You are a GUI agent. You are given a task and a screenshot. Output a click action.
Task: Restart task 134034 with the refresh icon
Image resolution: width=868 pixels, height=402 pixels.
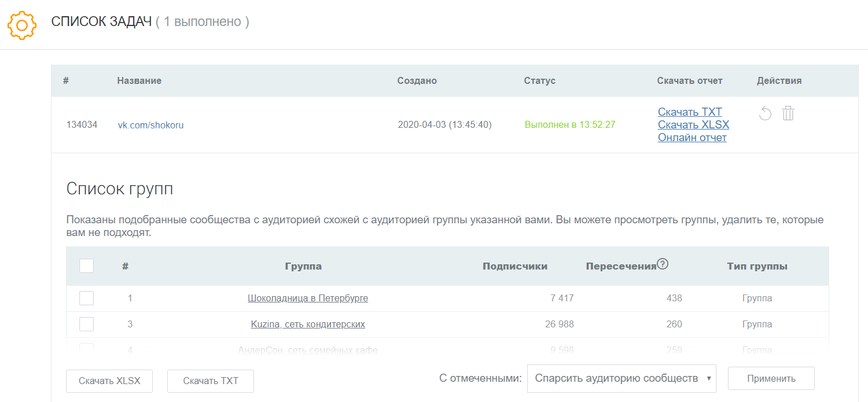coord(765,113)
